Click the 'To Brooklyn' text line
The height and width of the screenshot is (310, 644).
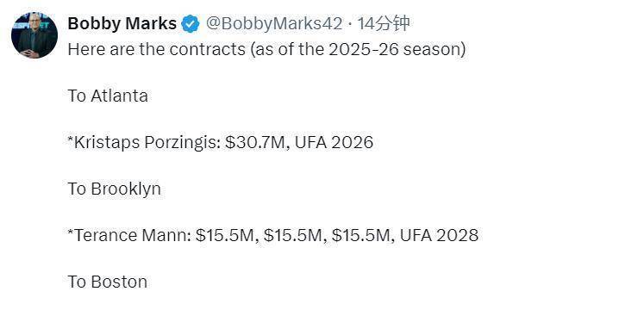coord(114,189)
